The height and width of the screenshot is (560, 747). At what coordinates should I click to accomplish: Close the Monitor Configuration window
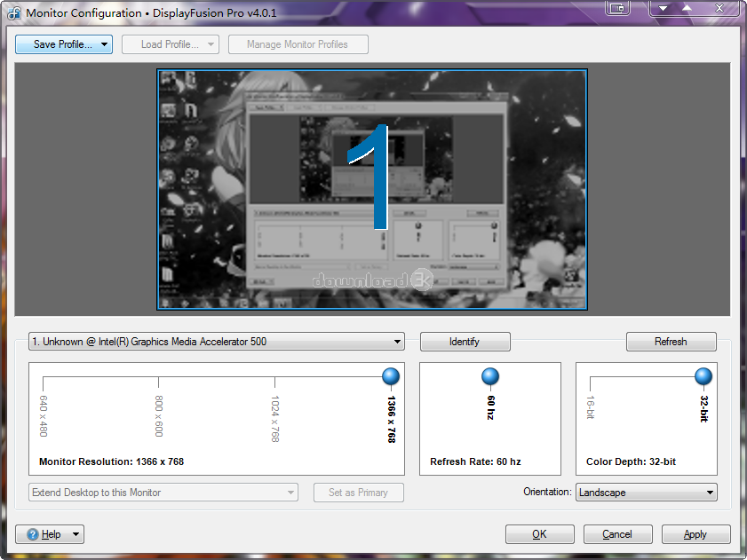[x=719, y=8]
